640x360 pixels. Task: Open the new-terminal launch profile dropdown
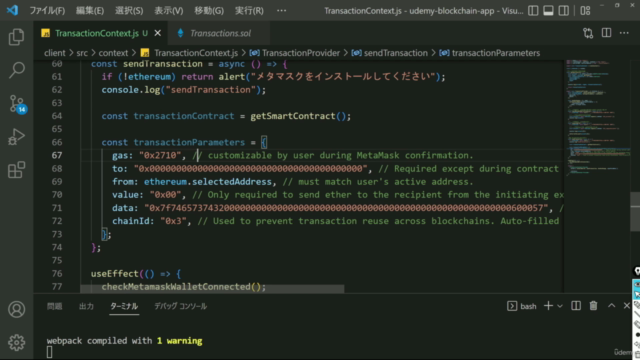[x=560, y=306]
